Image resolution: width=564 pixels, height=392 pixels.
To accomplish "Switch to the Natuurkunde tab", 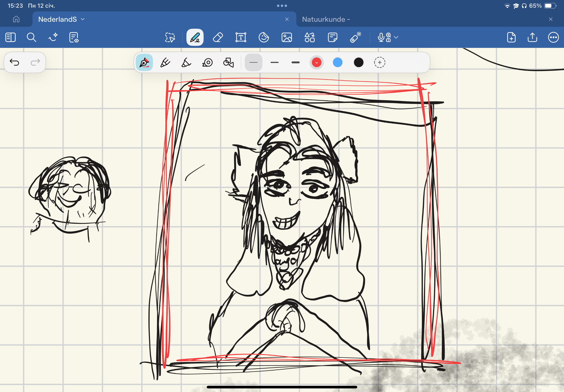I will point(325,19).
